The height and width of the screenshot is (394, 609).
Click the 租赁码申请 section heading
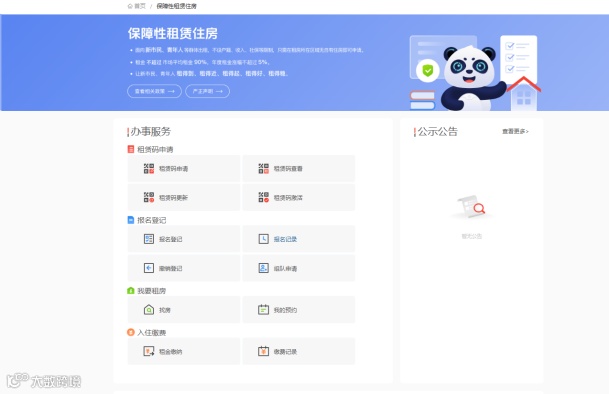point(151,149)
